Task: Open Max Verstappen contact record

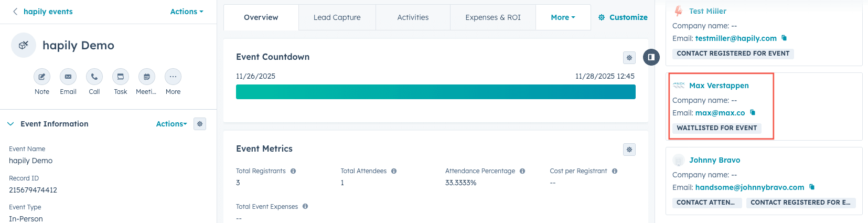Action: (x=719, y=86)
